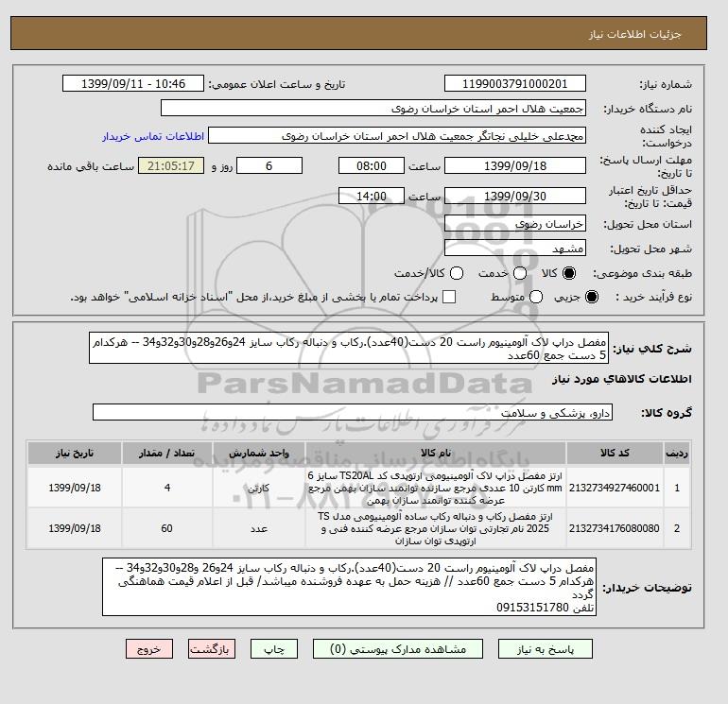Click the delivery city field مشهد

pos(515,249)
